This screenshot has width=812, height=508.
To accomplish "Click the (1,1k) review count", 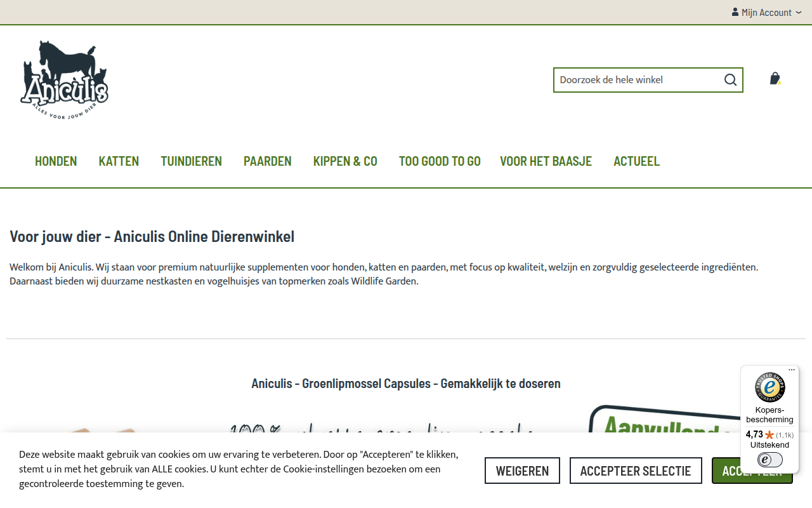I will click(785, 435).
